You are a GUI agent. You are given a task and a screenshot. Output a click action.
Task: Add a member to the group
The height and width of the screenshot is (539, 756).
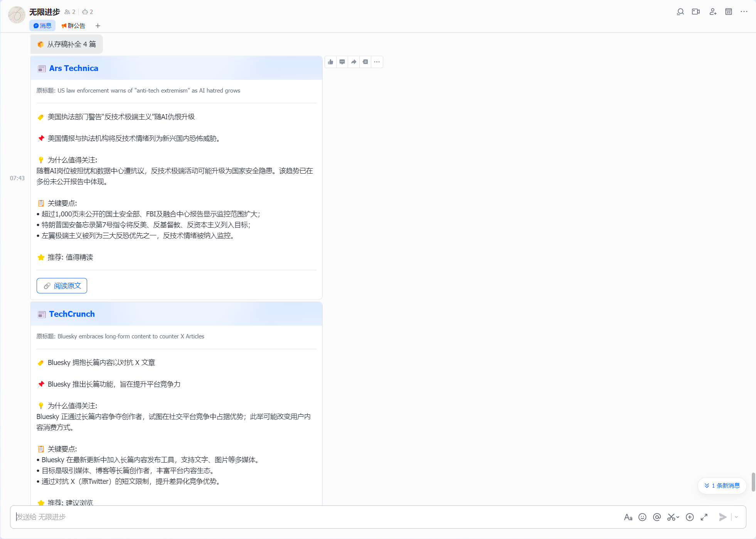(x=713, y=12)
